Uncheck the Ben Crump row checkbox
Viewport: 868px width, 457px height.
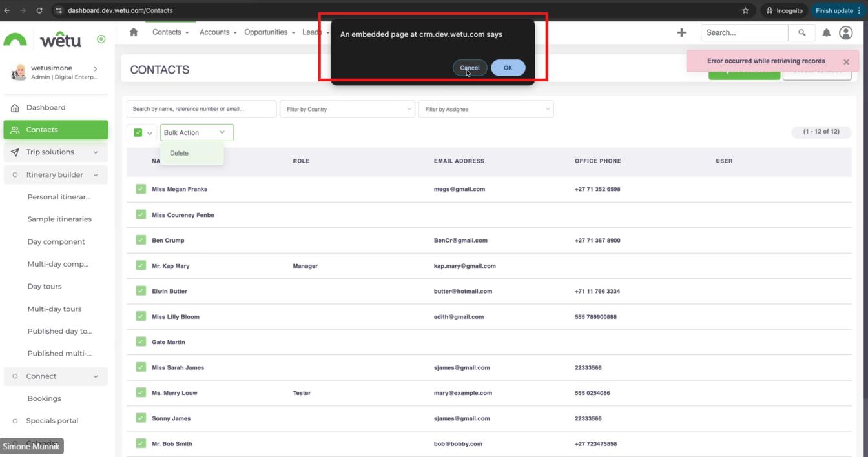click(141, 240)
